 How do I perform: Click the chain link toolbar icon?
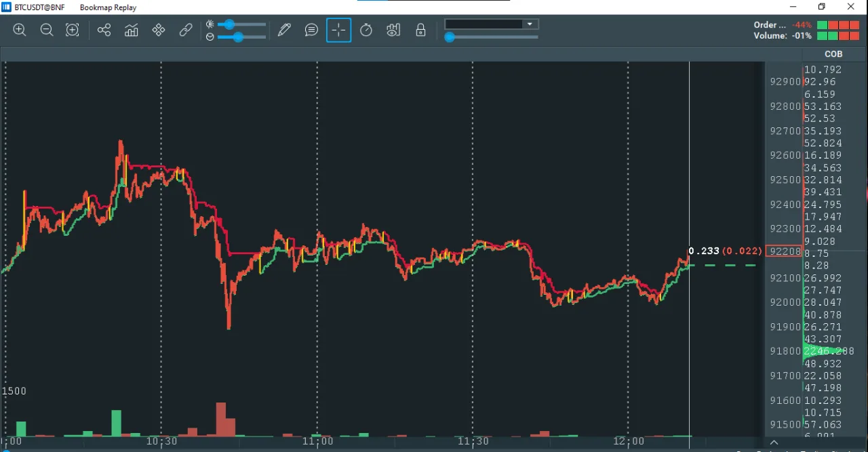tap(186, 30)
